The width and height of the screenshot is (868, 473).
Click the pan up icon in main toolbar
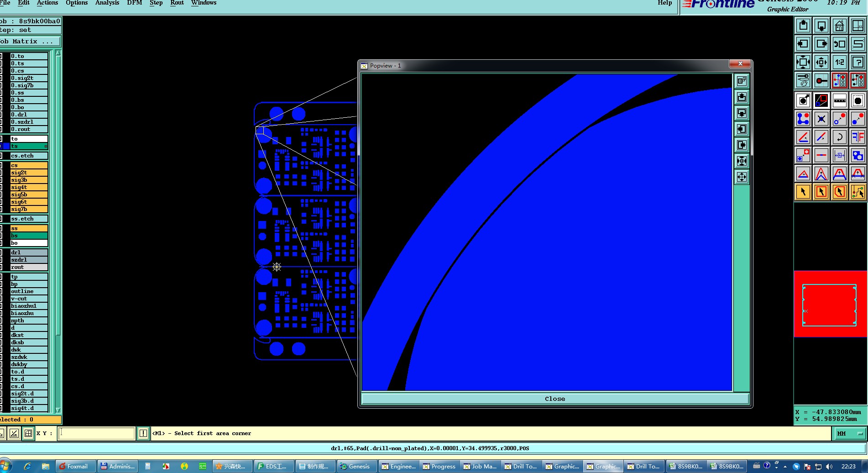[803, 26]
